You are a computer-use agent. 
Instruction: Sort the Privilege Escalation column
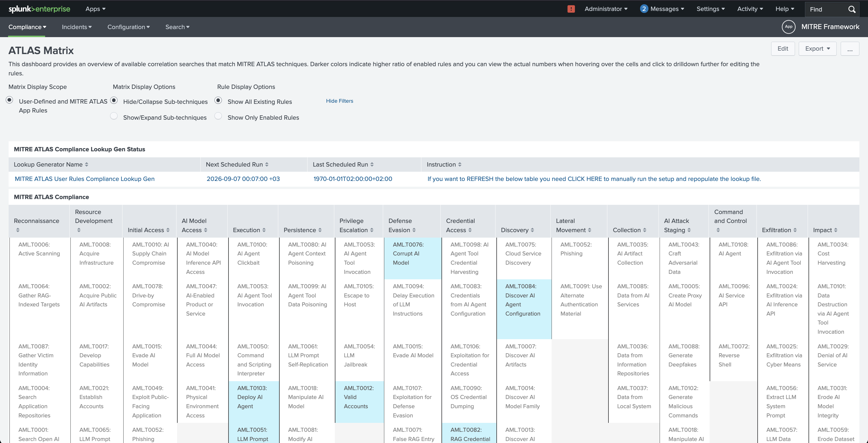click(372, 230)
